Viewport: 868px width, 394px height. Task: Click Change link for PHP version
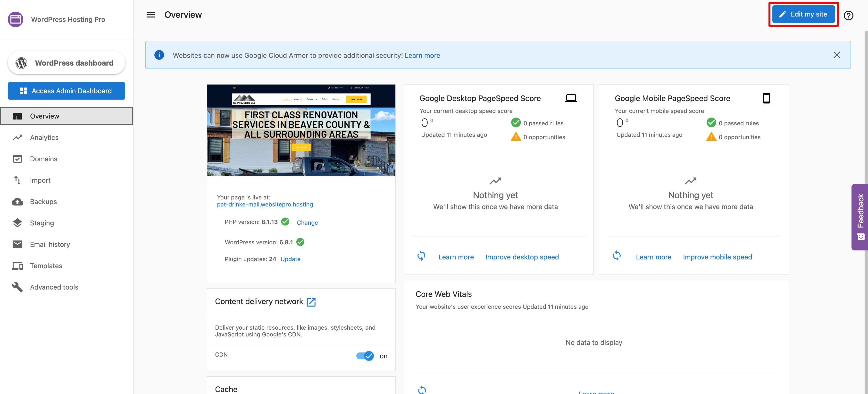(x=307, y=223)
